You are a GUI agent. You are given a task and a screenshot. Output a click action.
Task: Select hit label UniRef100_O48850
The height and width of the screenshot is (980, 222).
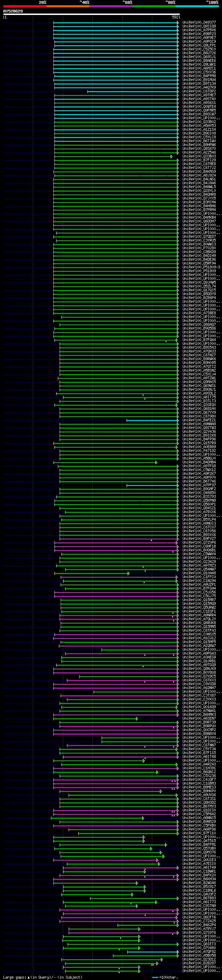click(199, 493)
